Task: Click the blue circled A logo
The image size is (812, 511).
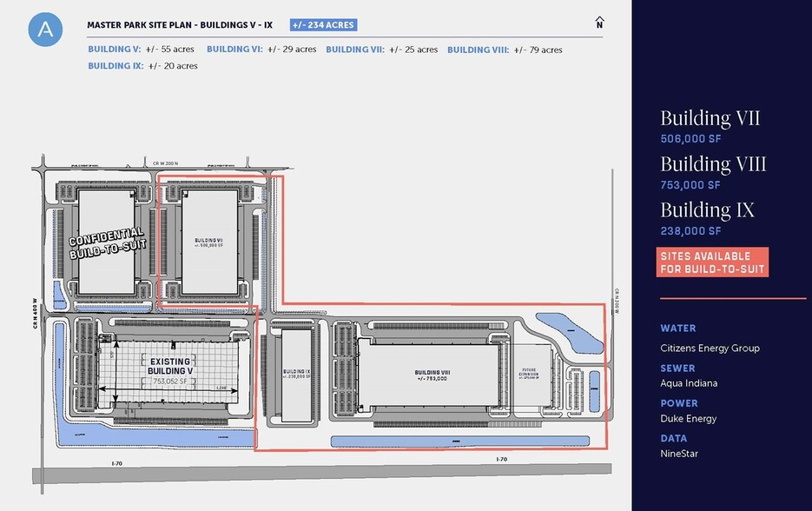Action: point(45,28)
